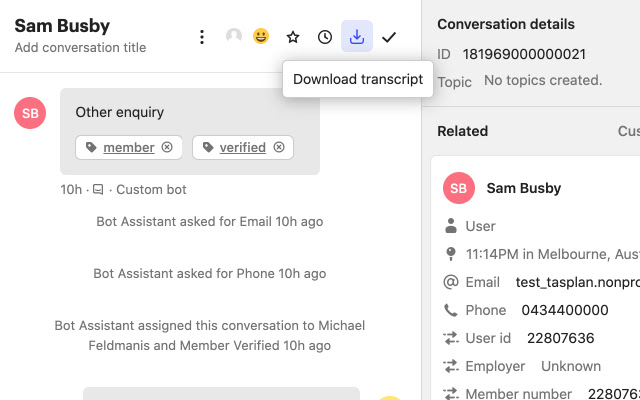Click the phone icon in user details
Image resolution: width=640 pixels, height=400 pixels.
click(x=451, y=311)
